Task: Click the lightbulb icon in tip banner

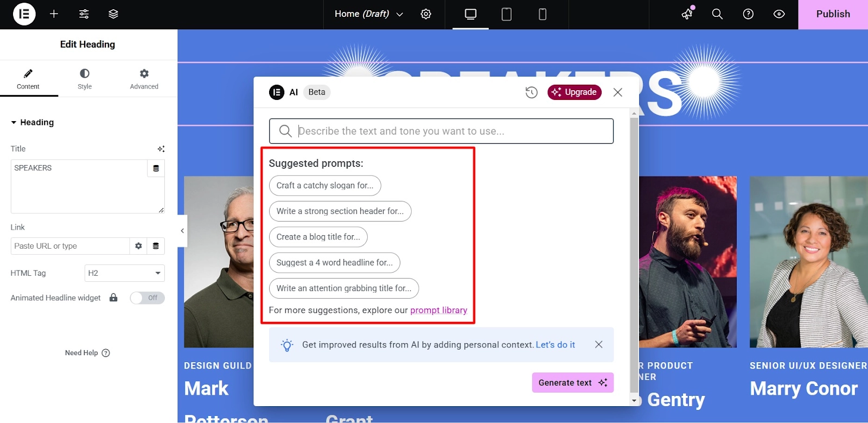Action: (287, 345)
